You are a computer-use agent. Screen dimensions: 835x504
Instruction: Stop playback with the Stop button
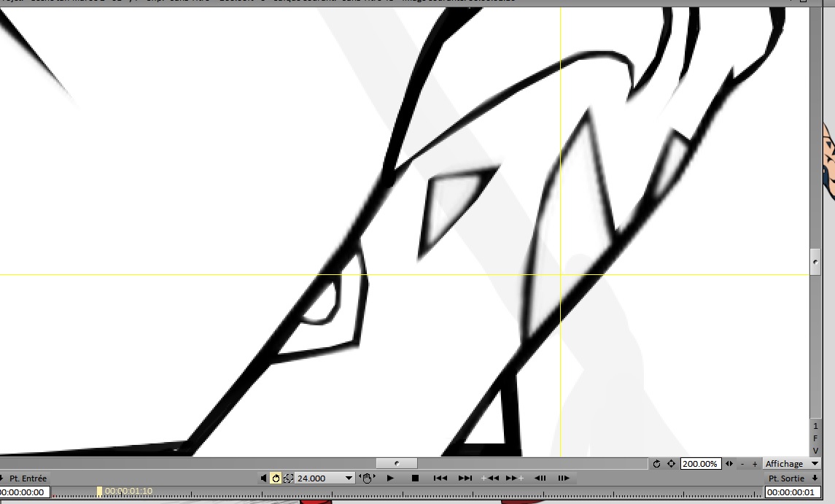[416, 478]
